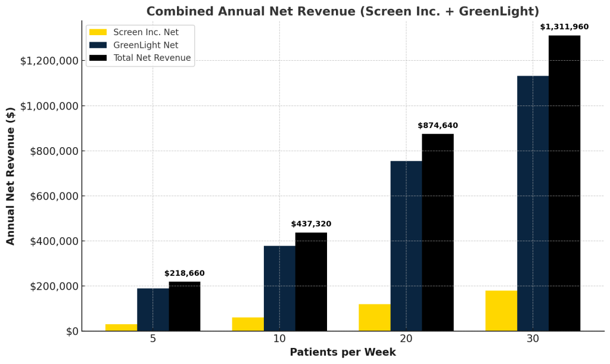This screenshot has width=610, height=364.
Task: Click the yellow Screen Inc. bar for 30 patients
Action: 501,311
